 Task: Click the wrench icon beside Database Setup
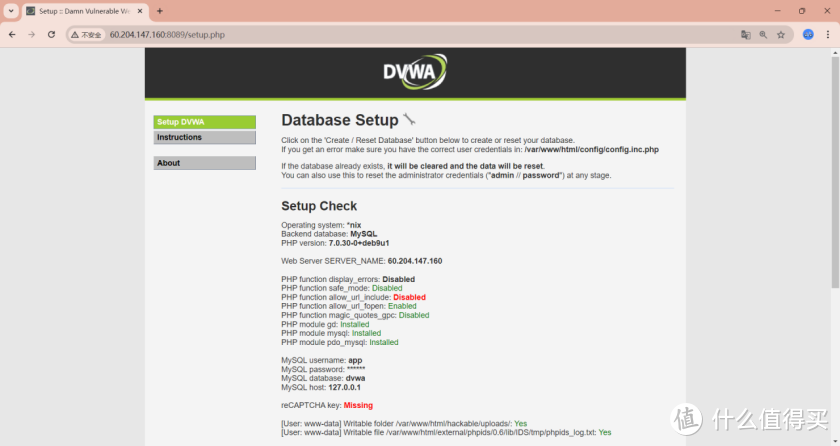409,120
